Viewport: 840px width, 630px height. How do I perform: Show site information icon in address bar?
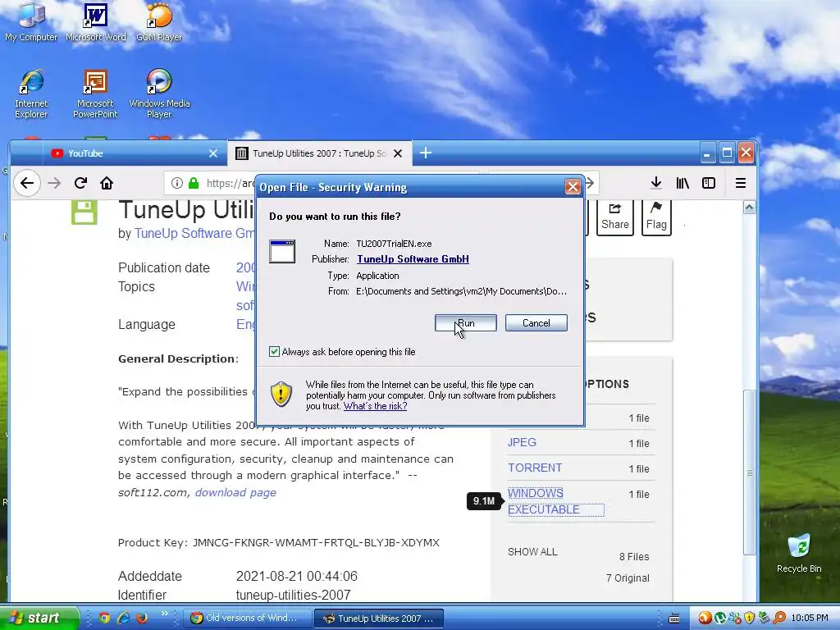[x=177, y=183]
